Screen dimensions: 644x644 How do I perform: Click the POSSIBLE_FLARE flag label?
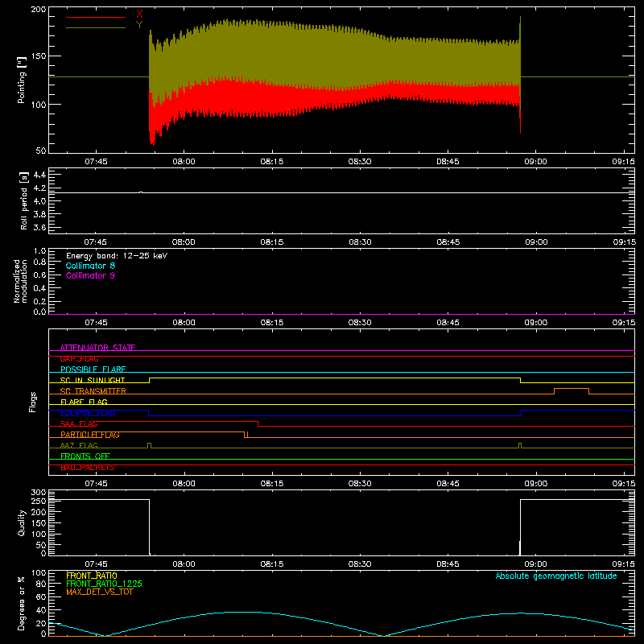click(93, 369)
